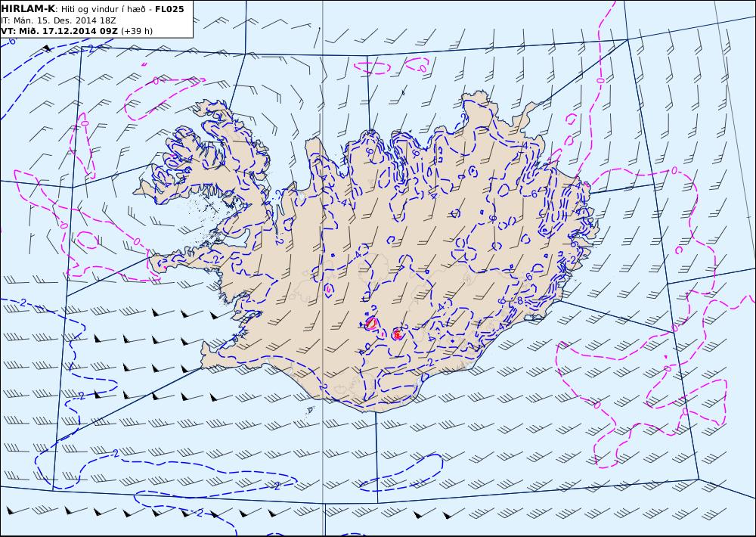Click the 'Hiti og vindur í hæð' caption
Screen dimensions: 756x537
point(102,9)
